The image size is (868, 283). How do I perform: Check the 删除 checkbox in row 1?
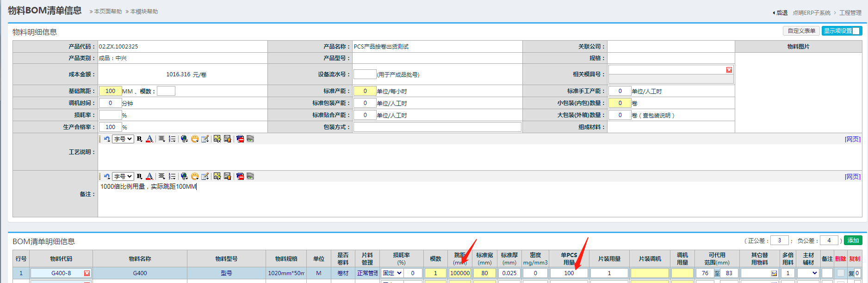click(841, 273)
